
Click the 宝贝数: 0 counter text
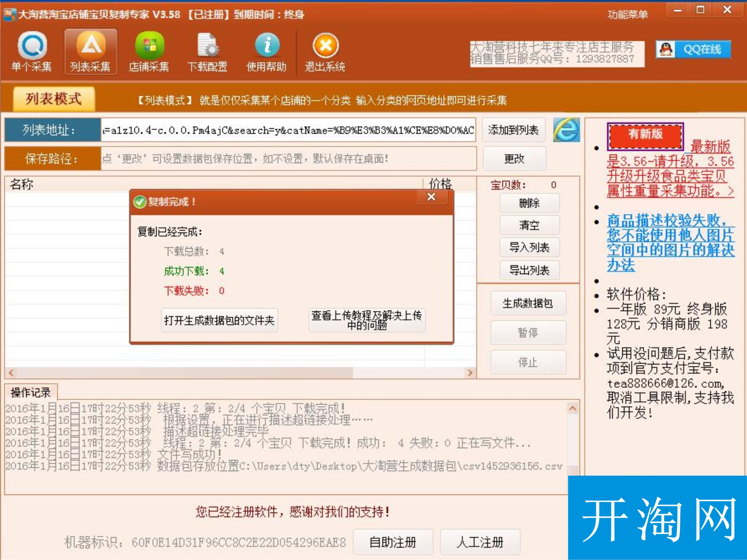[524, 185]
